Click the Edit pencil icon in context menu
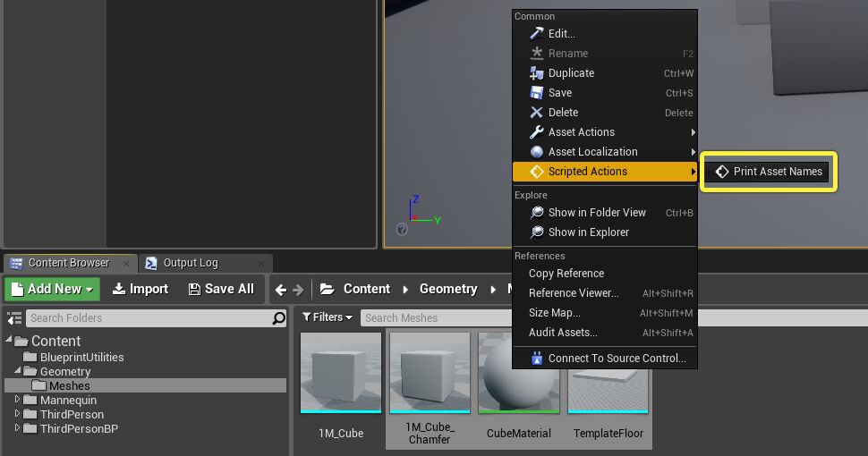 tap(537, 34)
